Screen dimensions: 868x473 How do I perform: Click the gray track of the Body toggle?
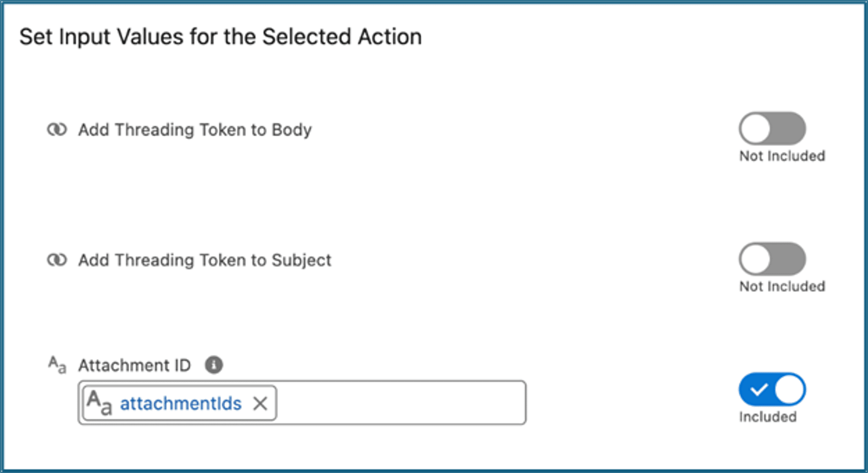click(789, 129)
